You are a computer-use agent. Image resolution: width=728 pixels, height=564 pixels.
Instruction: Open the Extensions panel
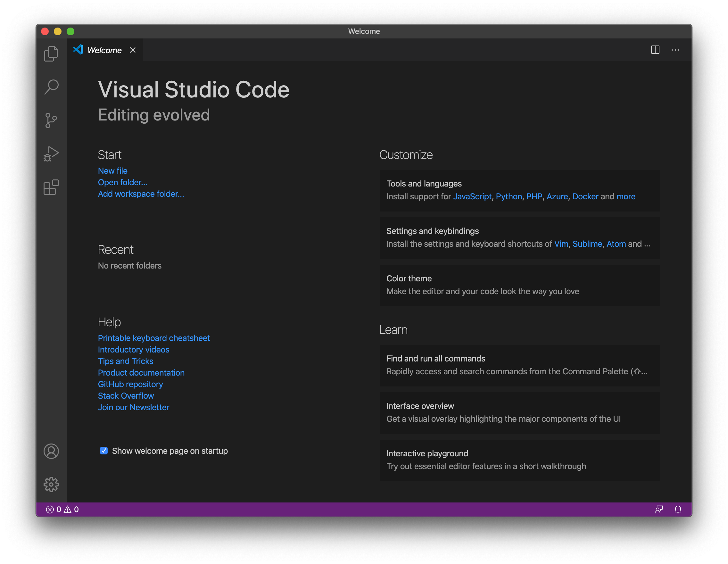(x=51, y=187)
